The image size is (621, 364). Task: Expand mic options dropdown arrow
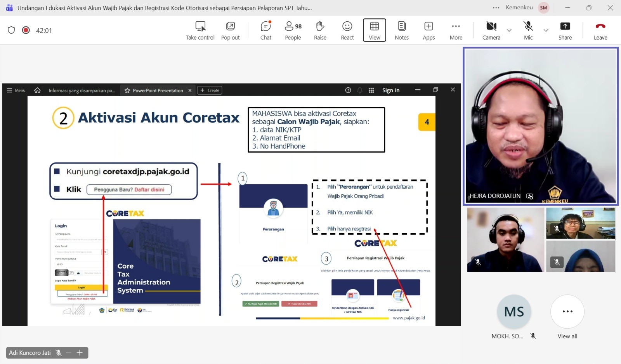click(546, 30)
